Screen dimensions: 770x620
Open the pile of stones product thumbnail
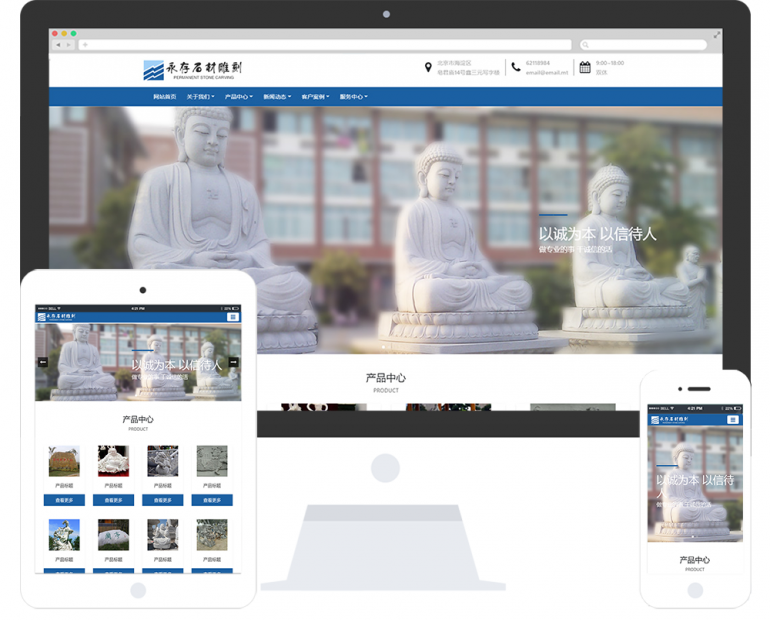pos(212,535)
